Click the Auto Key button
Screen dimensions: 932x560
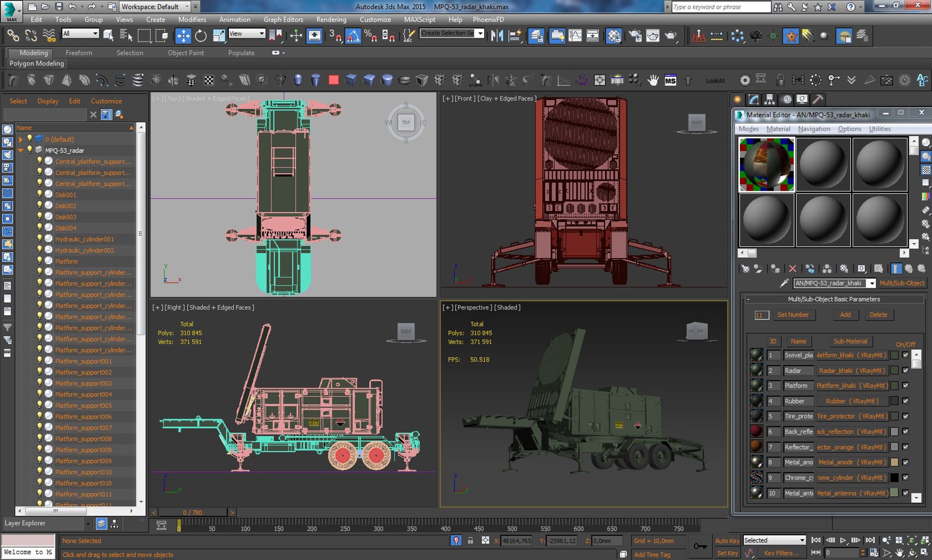[727, 540]
